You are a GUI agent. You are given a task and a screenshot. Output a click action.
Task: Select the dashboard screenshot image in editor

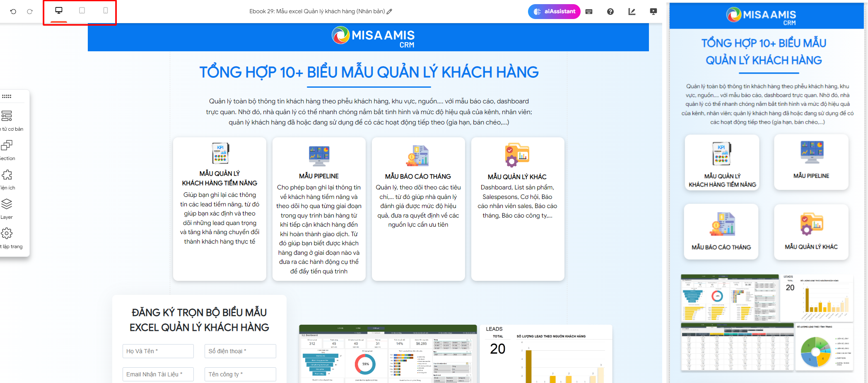tap(388, 354)
